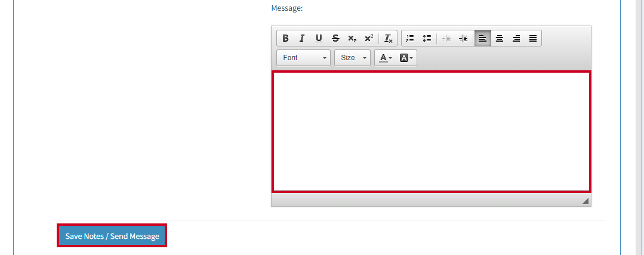Apply subscript formatting
The image size is (644, 255).
pos(352,38)
